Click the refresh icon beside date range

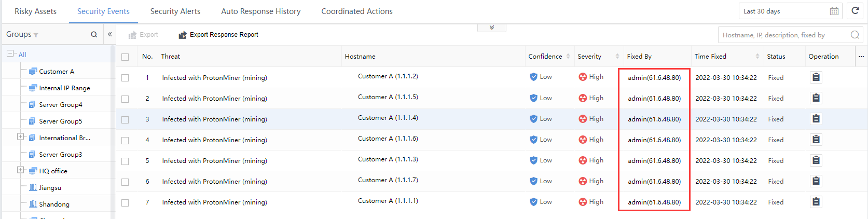click(x=855, y=11)
